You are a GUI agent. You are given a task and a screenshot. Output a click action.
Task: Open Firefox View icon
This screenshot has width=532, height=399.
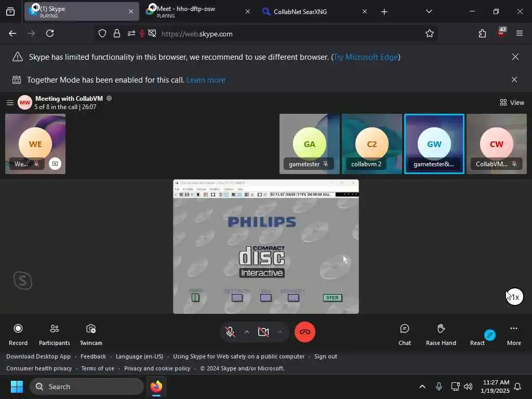pos(10,11)
